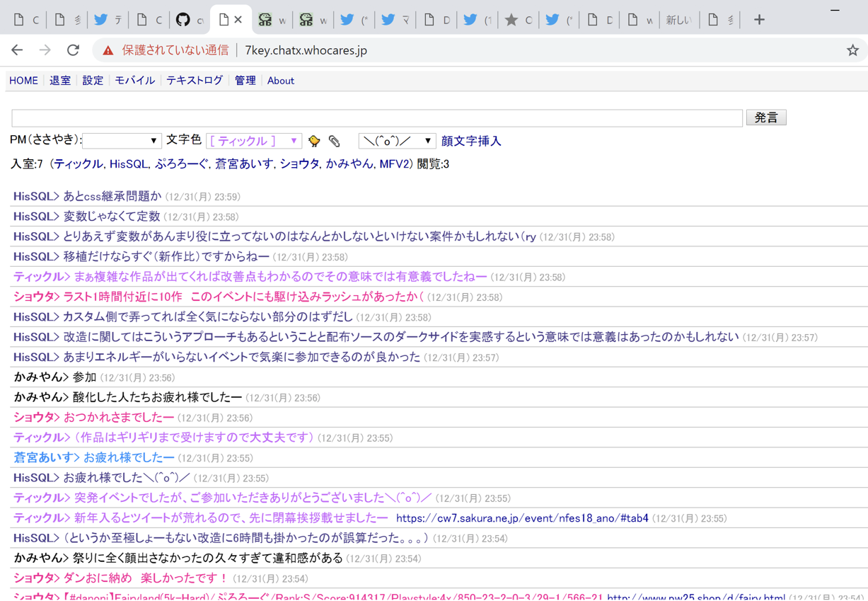Click the address bar URL 7key.chatx.whocares.jp
The height and width of the screenshot is (601, 868).
tap(306, 50)
